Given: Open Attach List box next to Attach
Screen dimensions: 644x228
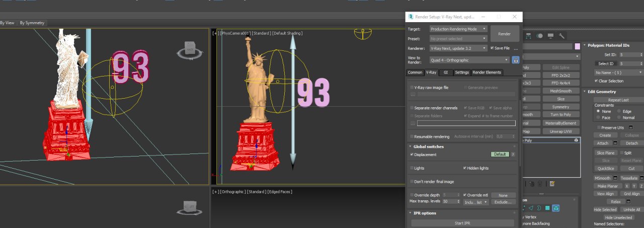Looking at the screenshot, I should 616,143.
